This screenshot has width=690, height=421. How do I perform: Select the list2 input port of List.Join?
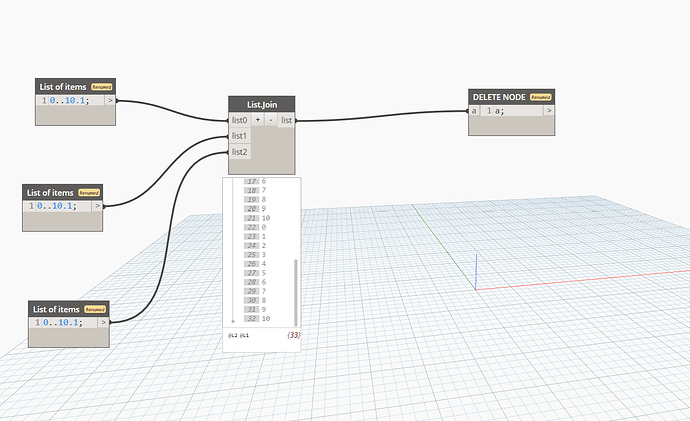239,152
